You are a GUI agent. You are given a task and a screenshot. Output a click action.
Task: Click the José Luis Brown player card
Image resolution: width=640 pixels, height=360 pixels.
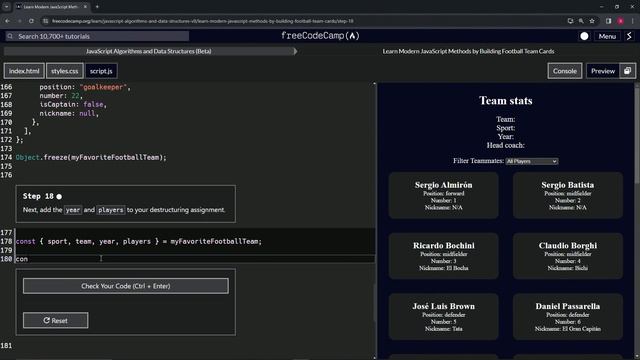pyautogui.click(x=444, y=316)
